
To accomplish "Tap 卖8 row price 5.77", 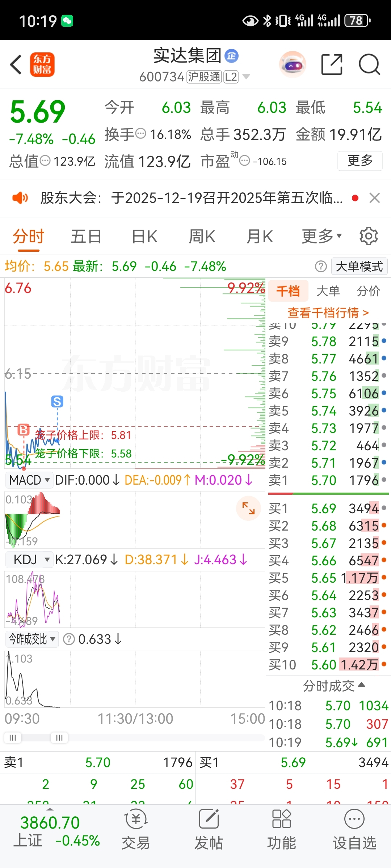I will [x=324, y=359].
